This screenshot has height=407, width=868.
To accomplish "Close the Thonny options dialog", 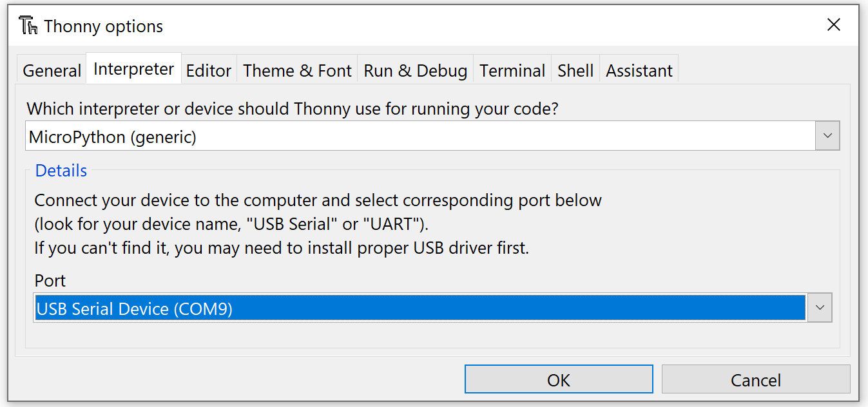I will (834, 25).
